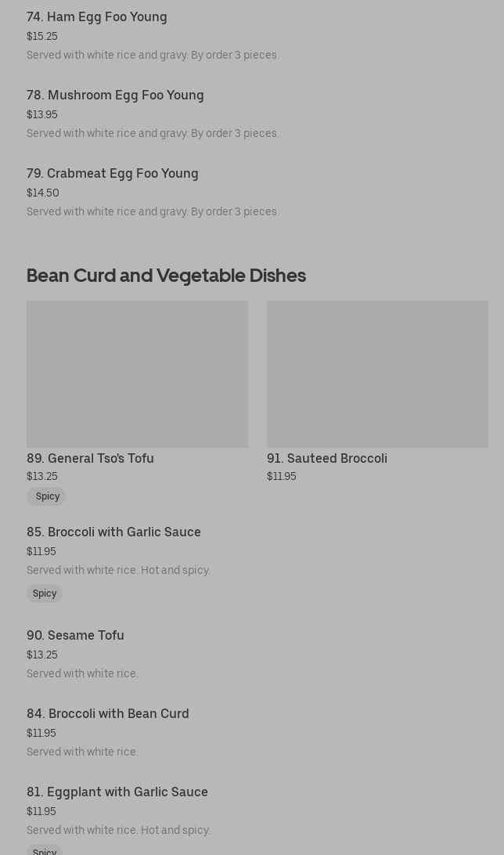Click Spicy tag under Broccoli with Garlic Sauce
504x855 pixels.
[45, 593]
